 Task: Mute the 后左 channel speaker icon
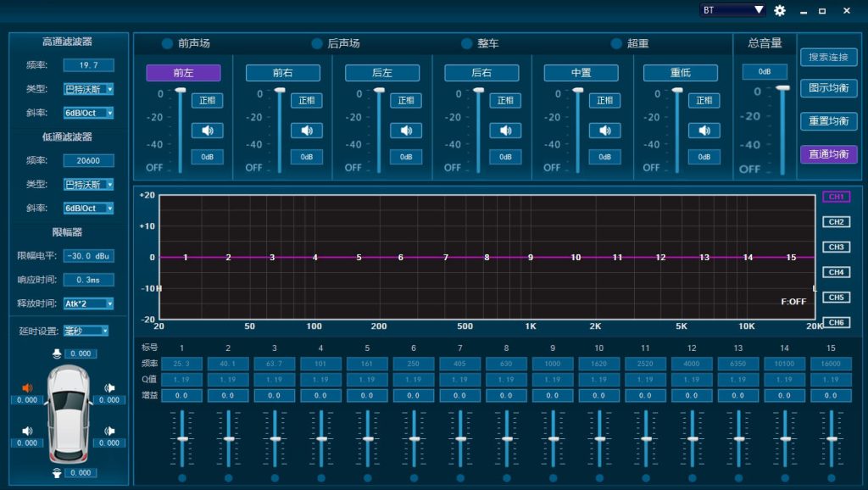(x=406, y=131)
